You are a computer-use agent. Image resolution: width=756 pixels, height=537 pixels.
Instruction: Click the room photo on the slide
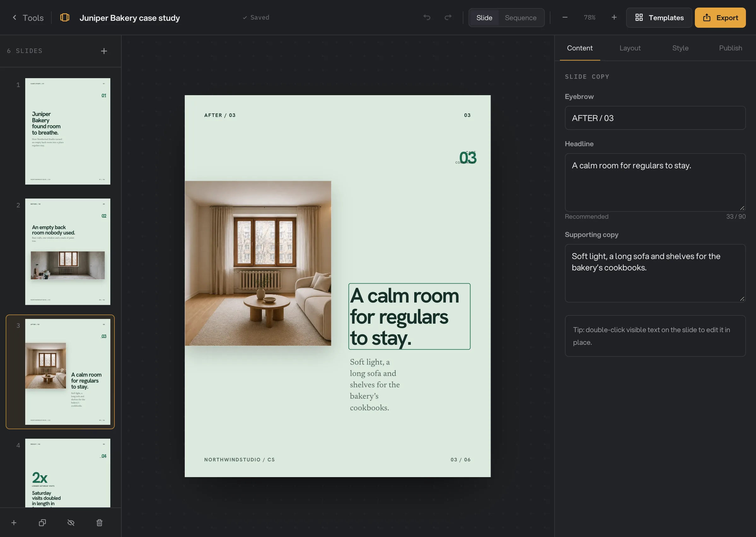[x=258, y=263]
